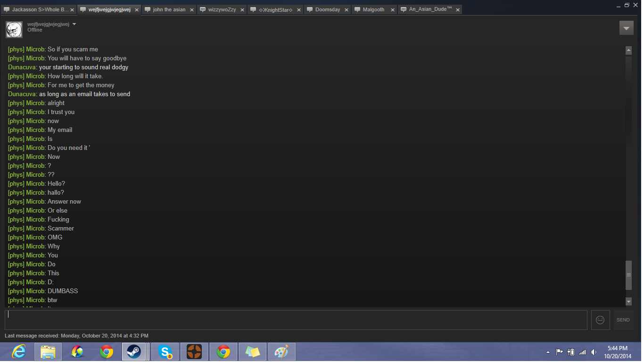Open Skype from the taskbar
This screenshot has height=362, width=644.
point(165,352)
